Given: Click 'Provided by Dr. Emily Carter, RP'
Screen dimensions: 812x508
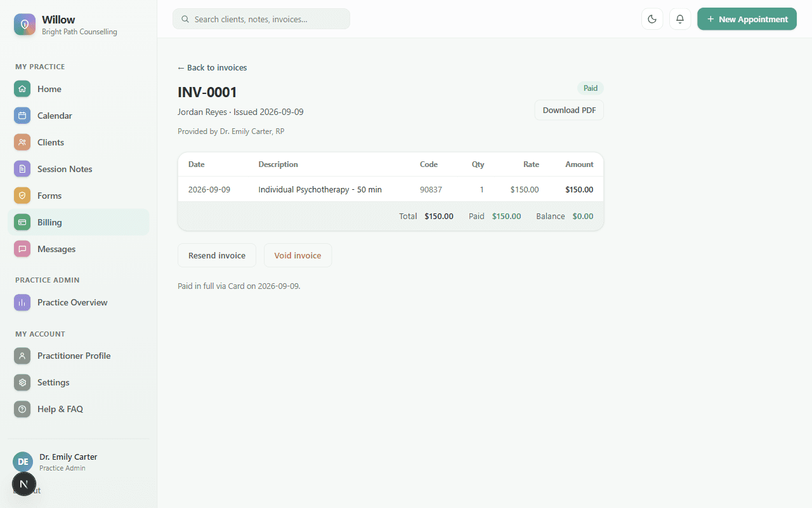Looking at the screenshot, I should click(231, 131).
